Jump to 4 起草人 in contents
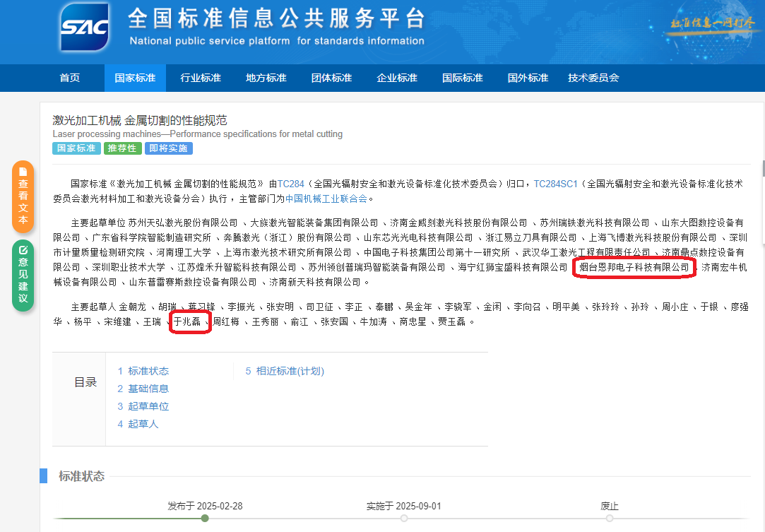The image size is (765, 532). [138, 424]
